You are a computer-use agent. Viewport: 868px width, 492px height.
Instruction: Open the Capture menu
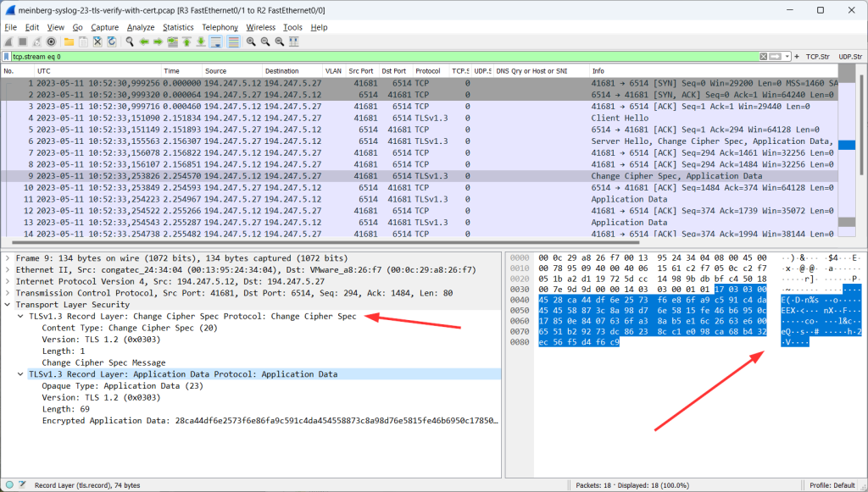(x=104, y=27)
